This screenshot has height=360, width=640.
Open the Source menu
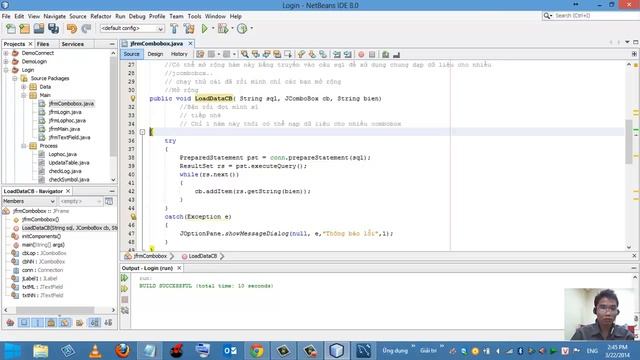click(x=78, y=16)
